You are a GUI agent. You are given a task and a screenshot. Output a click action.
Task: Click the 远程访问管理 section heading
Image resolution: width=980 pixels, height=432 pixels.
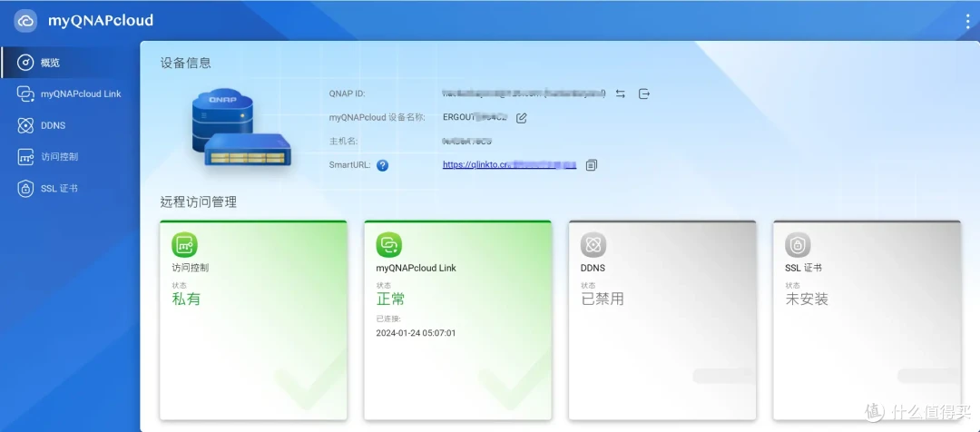[198, 202]
